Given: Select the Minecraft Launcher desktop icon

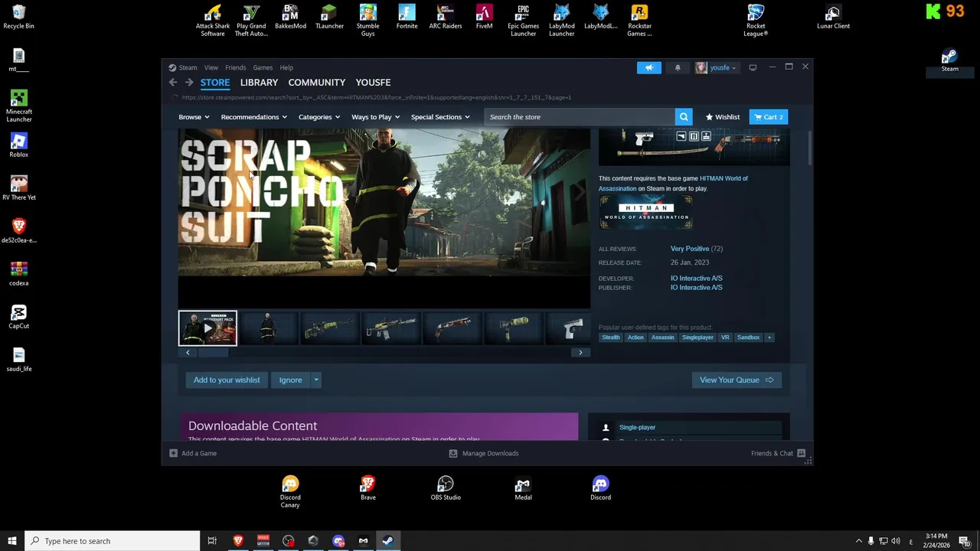Looking at the screenshot, I should tap(19, 106).
